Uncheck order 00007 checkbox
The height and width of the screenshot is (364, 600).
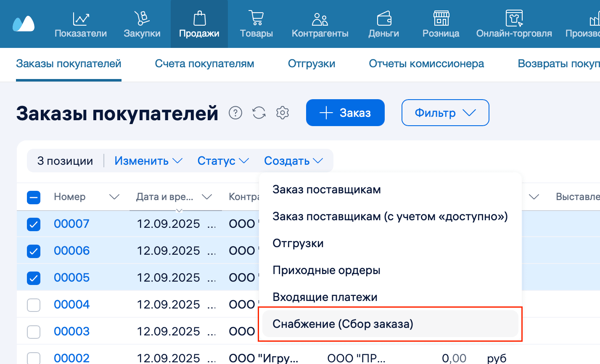[34, 224]
